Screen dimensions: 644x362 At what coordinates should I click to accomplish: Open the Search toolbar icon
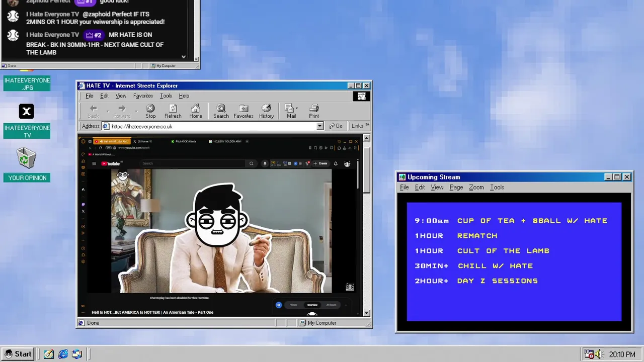pyautogui.click(x=221, y=111)
